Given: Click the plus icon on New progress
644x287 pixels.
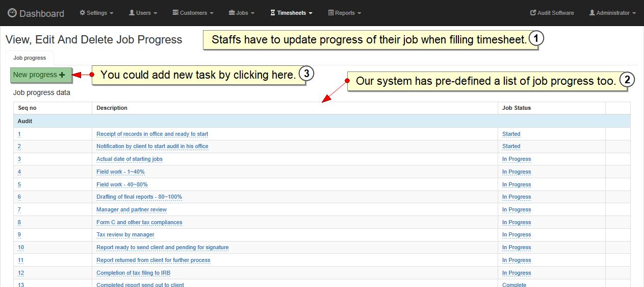Looking at the screenshot, I should point(62,75).
